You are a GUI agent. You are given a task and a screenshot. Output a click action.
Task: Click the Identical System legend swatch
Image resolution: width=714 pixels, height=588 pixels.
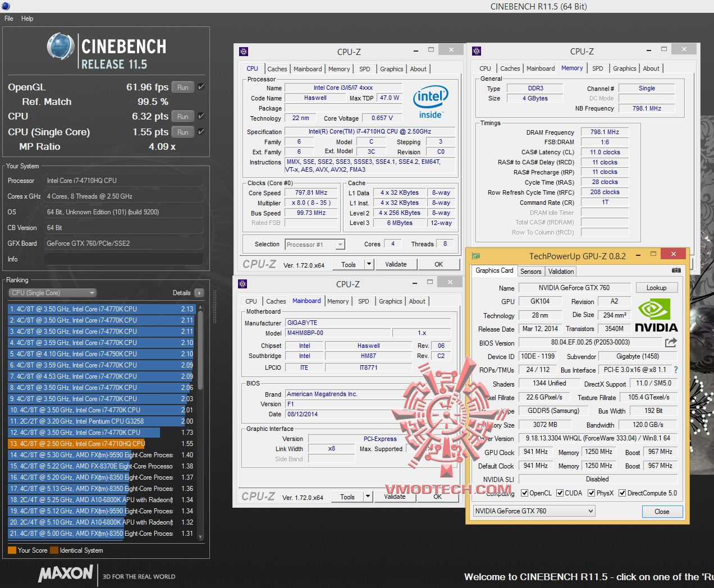tap(54, 550)
